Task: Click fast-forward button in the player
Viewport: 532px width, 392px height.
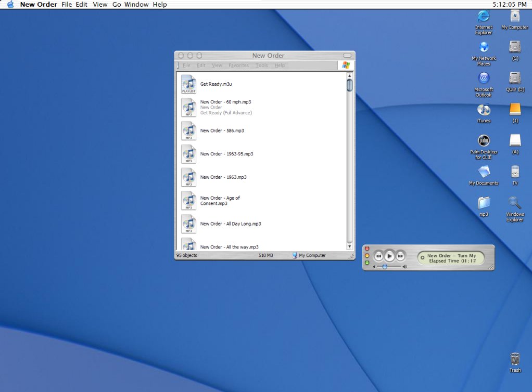Action: click(400, 256)
